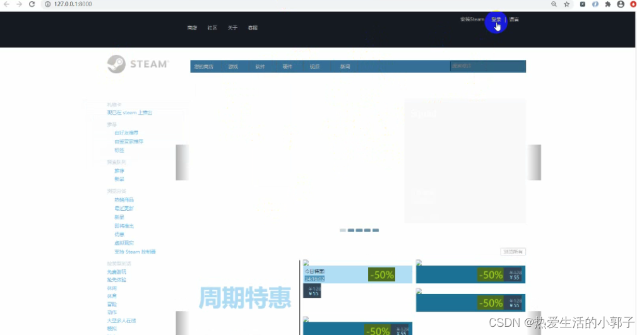Image resolution: width=644 pixels, height=335 pixels.
Task: Open the 语言 language dropdown
Action: tap(514, 20)
